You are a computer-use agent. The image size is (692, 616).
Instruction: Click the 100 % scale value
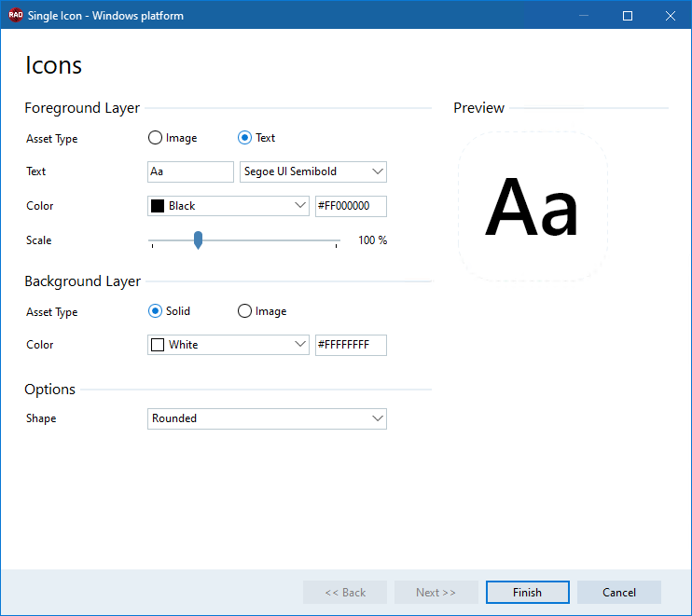click(x=372, y=240)
